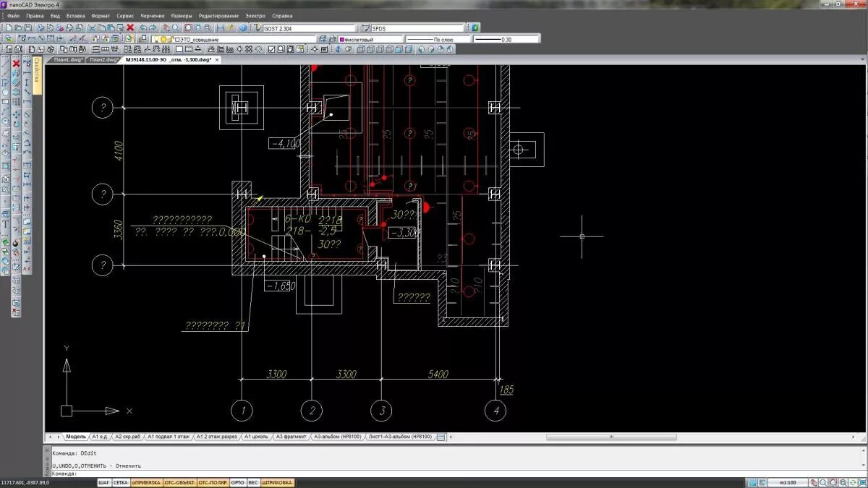Image resolution: width=868 pixels, height=488 pixels.
Task: Click the undo arrow icon
Action: [x=142, y=27]
